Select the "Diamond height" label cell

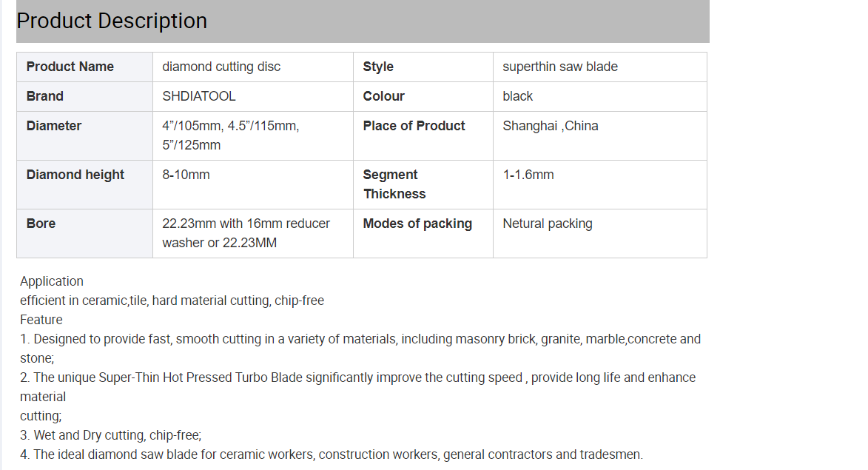click(x=84, y=184)
